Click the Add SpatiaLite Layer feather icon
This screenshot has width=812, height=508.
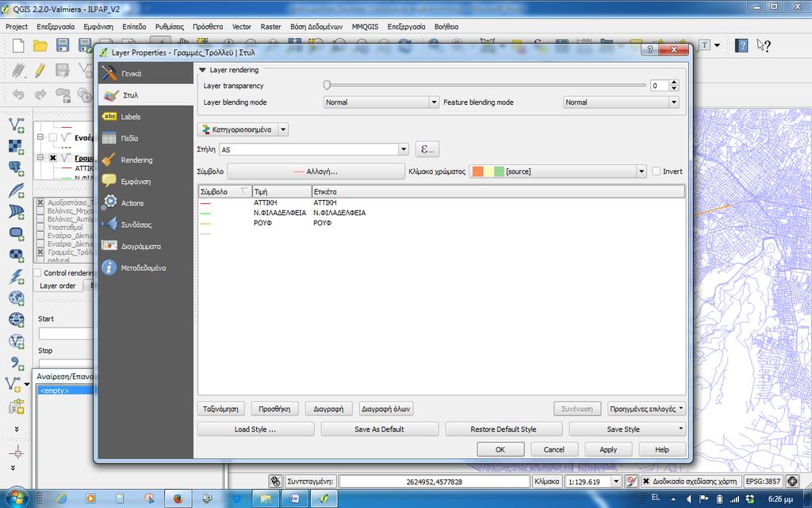pos(16,190)
